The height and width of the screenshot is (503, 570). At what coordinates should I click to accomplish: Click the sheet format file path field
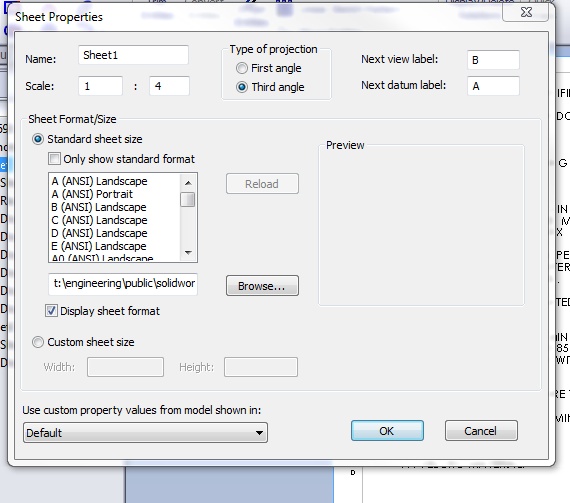[123, 284]
